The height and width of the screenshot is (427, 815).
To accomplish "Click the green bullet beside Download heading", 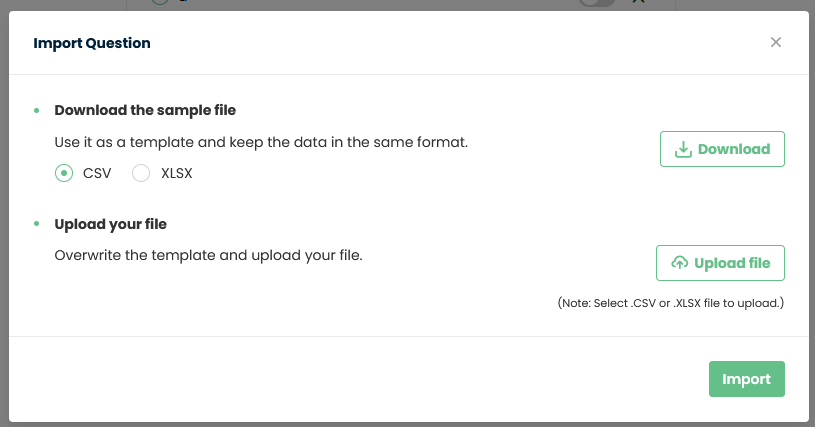I will (36, 110).
